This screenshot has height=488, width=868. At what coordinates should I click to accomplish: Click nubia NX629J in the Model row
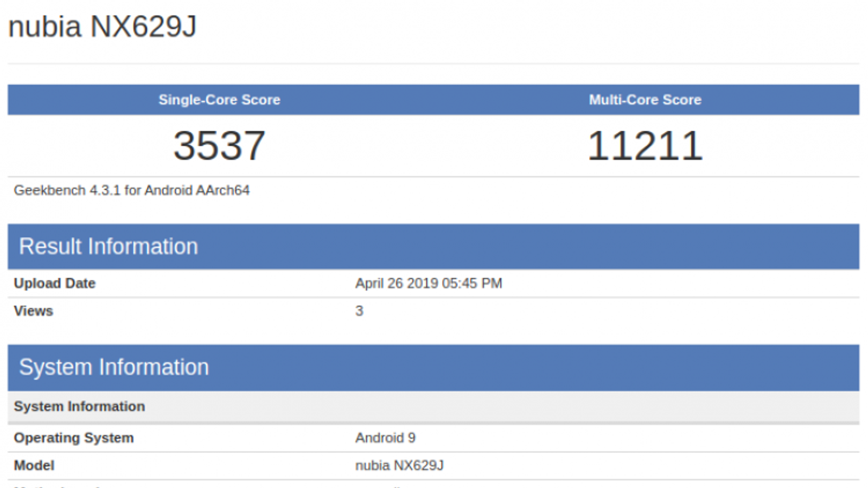coord(399,465)
